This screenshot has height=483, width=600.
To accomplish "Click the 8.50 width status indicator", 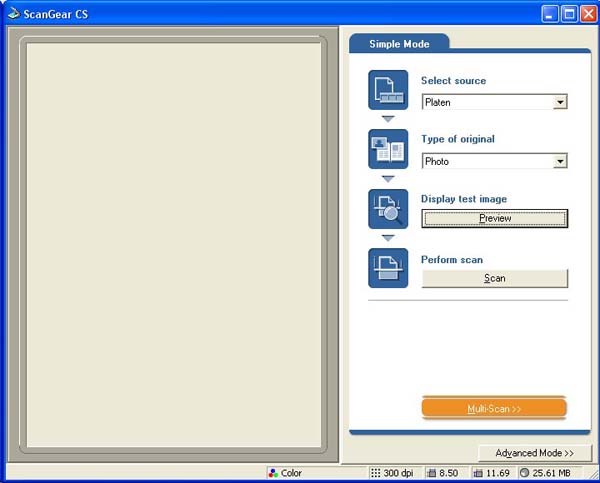I will coord(443,473).
